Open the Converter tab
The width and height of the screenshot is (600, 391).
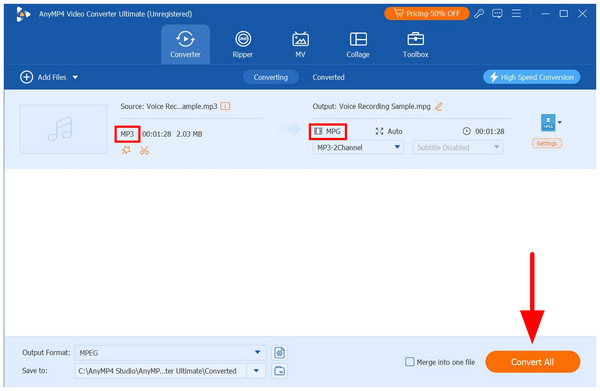[185, 44]
